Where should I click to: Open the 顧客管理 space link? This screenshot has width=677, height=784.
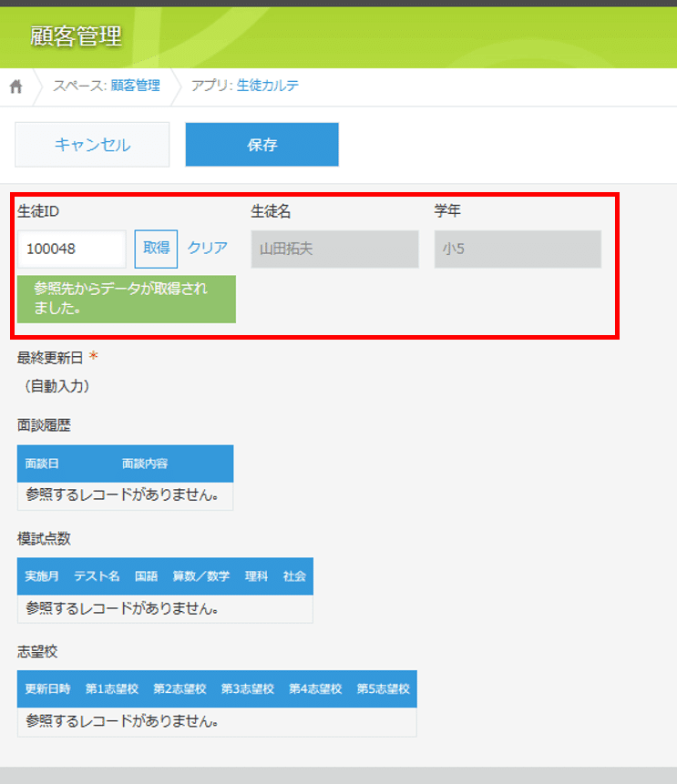pyautogui.click(x=135, y=86)
